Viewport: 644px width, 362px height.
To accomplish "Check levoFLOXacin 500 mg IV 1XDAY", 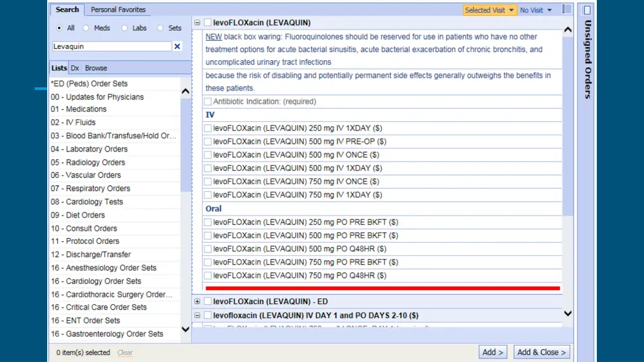I will (208, 168).
